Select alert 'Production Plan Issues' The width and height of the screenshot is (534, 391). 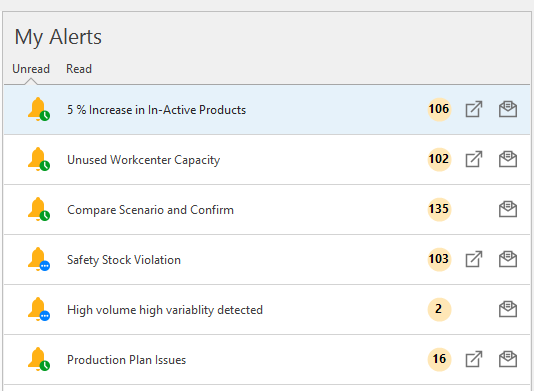[x=267, y=360]
